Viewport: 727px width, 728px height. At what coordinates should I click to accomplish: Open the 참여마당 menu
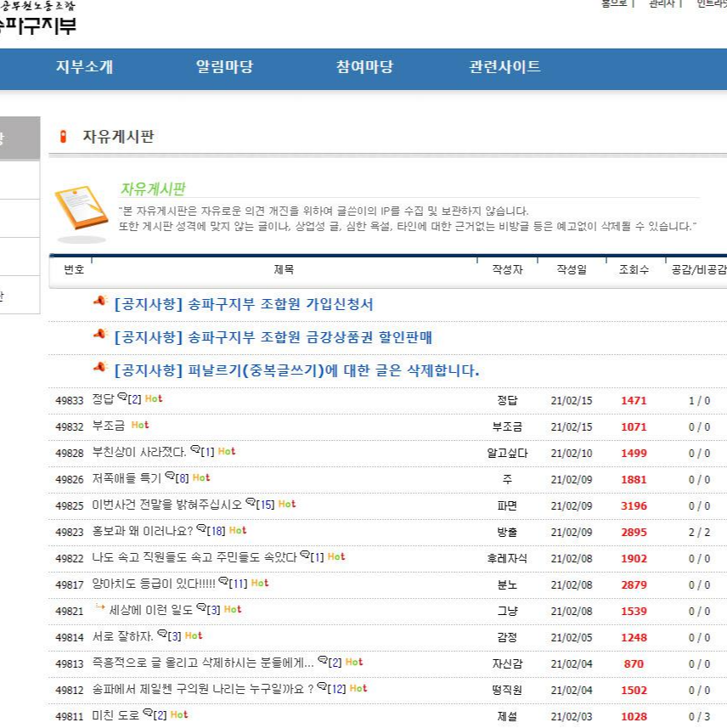click(364, 67)
